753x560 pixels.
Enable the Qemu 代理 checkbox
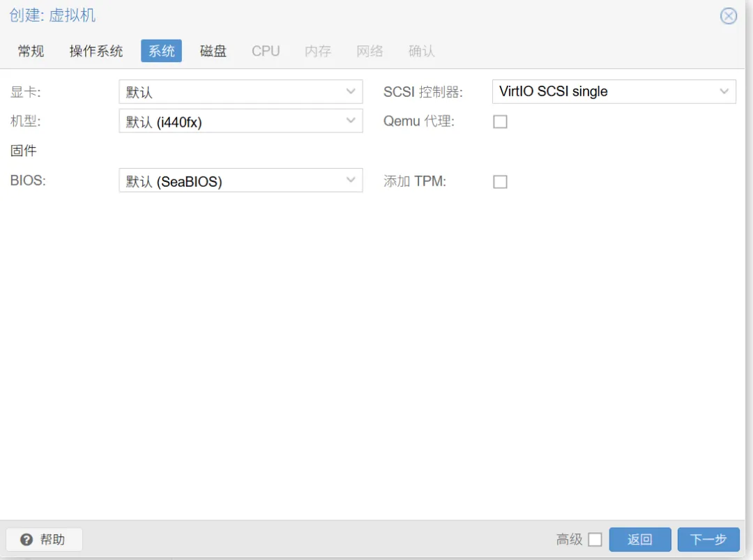tap(500, 121)
